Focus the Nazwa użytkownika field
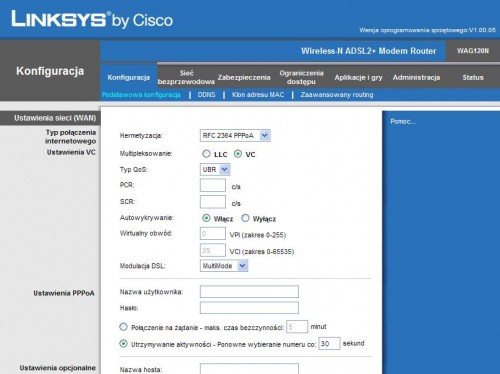 (249, 291)
